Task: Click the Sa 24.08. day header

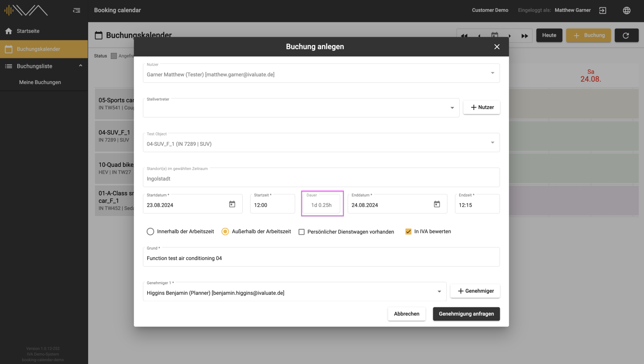Action: (x=591, y=76)
